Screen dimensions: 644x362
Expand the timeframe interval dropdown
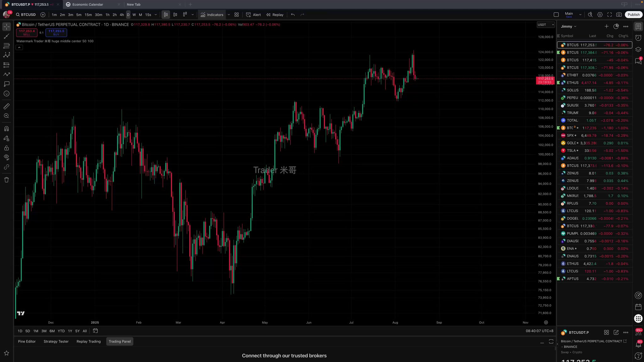(156, 15)
